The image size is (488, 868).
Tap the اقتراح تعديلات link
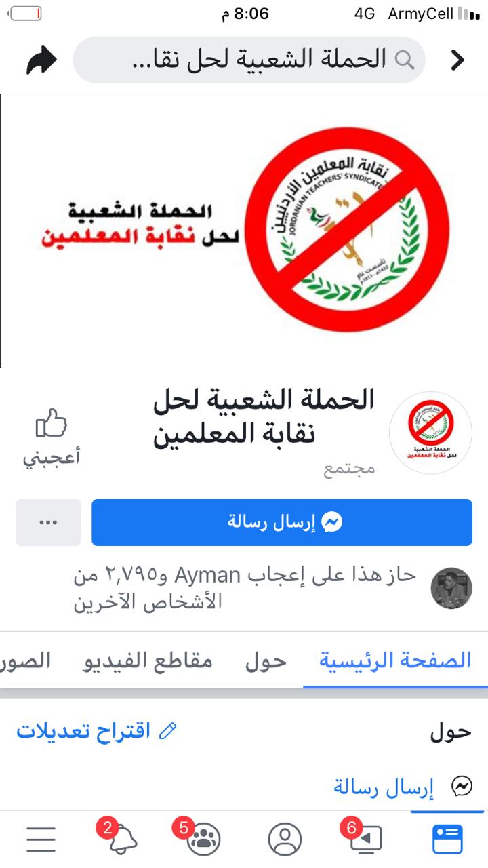pyautogui.click(x=97, y=732)
